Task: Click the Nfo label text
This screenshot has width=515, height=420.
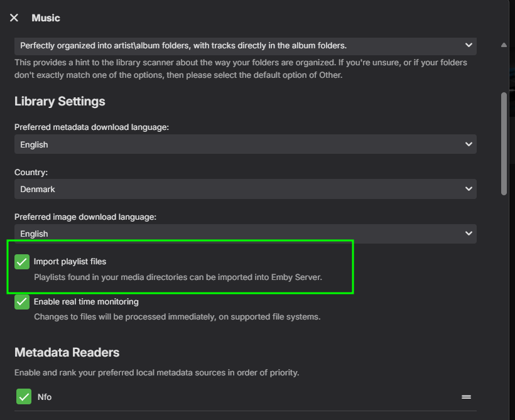Action: 45,397
